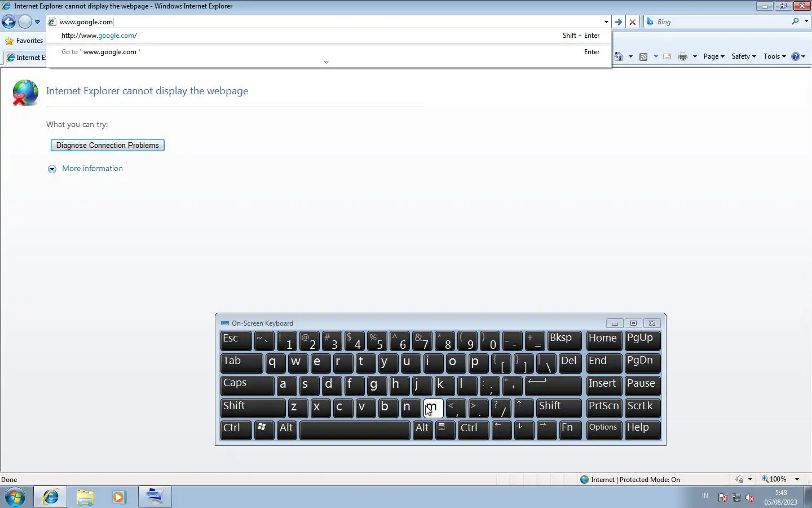Expand the address bar autocomplete dropdown arrow
Viewport: 812px width, 508px height.
pyautogui.click(x=606, y=22)
